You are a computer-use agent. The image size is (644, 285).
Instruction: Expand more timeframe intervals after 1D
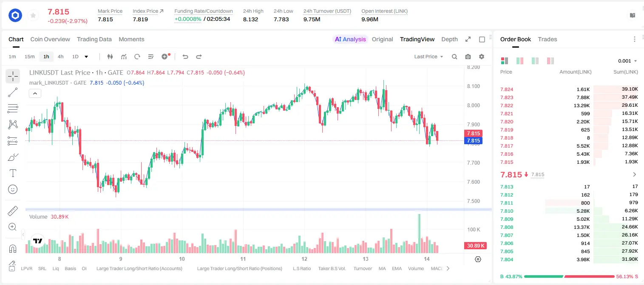86,57
